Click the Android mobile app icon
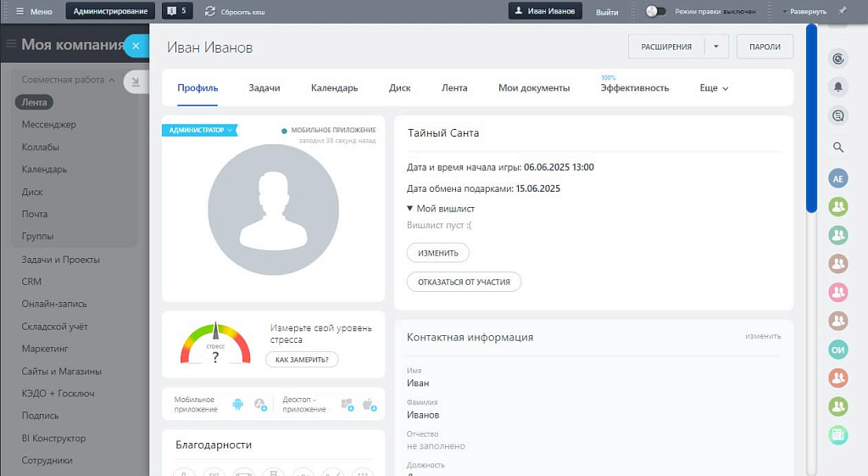 (237, 405)
